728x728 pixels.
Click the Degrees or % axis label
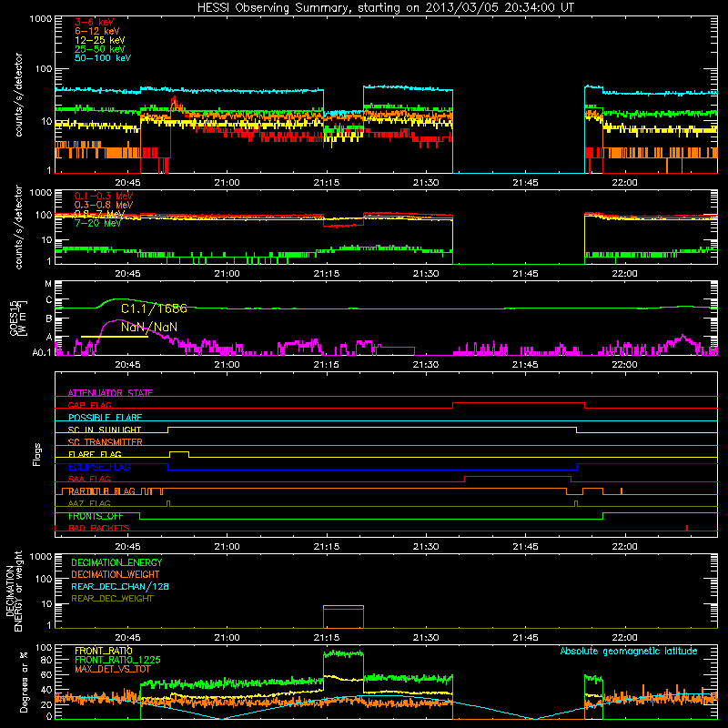pyautogui.click(x=24, y=682)
